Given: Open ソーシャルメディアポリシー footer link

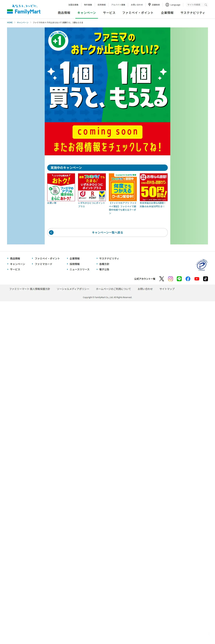Looking at the screenshot, I should tap(73, 289).
